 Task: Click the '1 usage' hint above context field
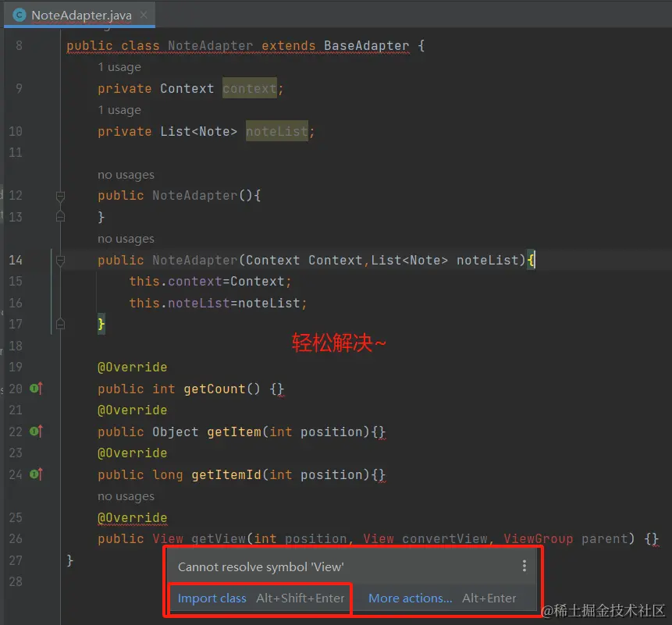[x=119, y=67]
